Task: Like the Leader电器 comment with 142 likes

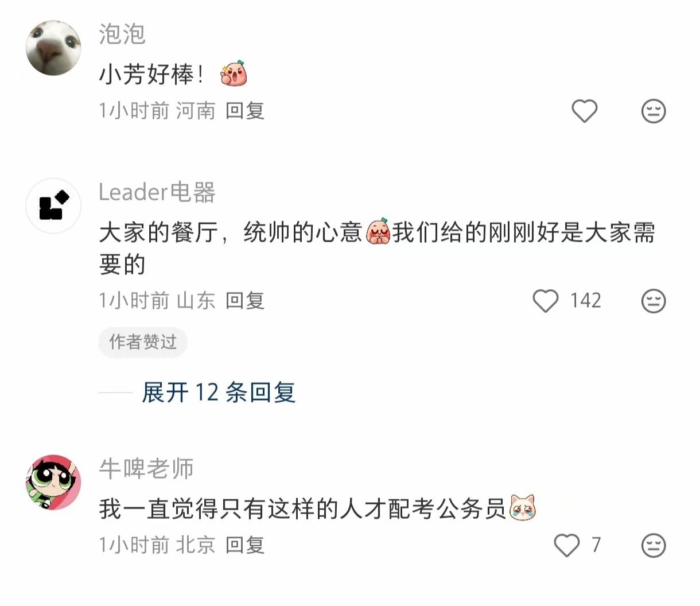Action: click(546, 301)
